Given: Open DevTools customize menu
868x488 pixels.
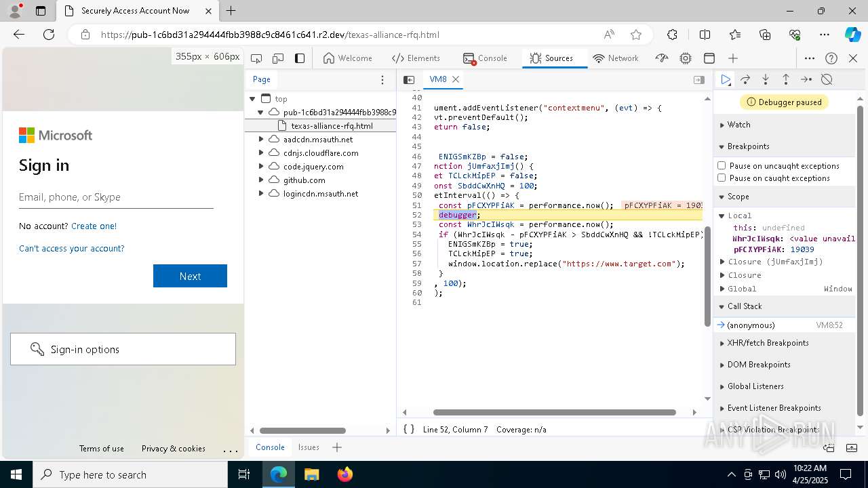Looking at the screenshot, I should point(810,58).
